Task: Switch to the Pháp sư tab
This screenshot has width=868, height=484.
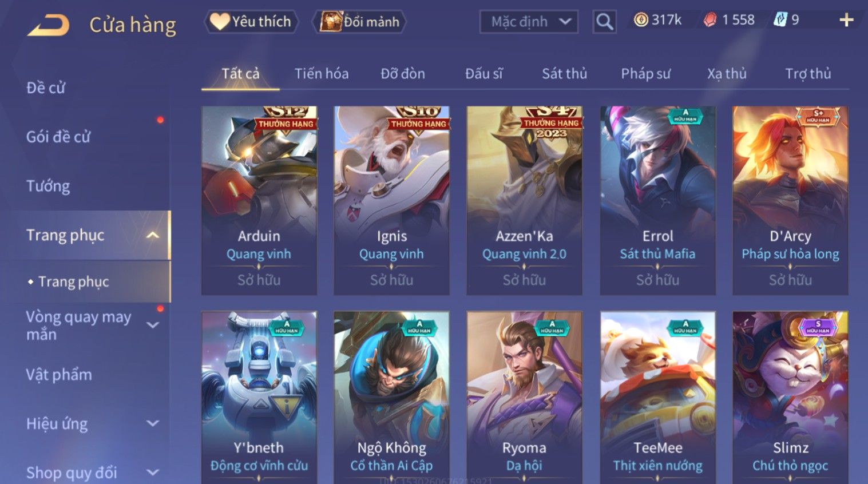Action: point(645,74)
